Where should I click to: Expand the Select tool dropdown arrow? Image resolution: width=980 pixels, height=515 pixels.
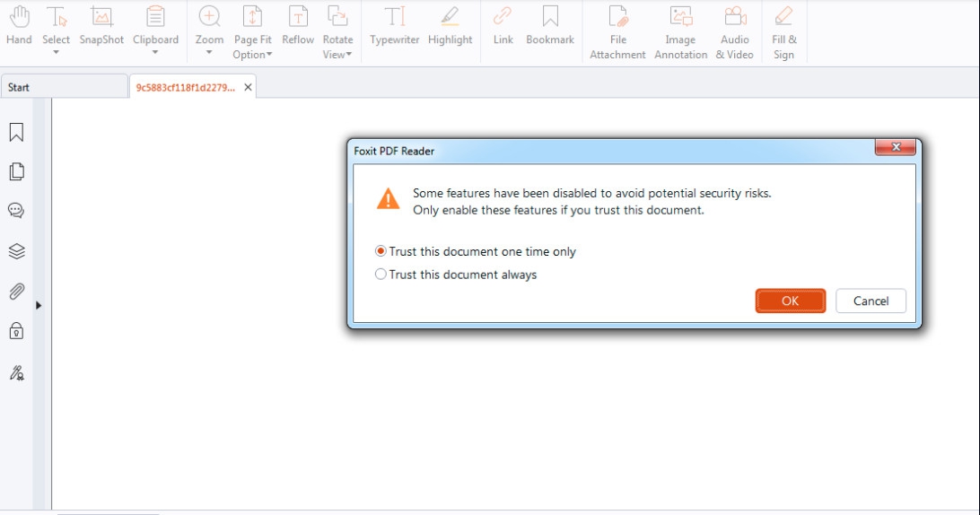57,53
